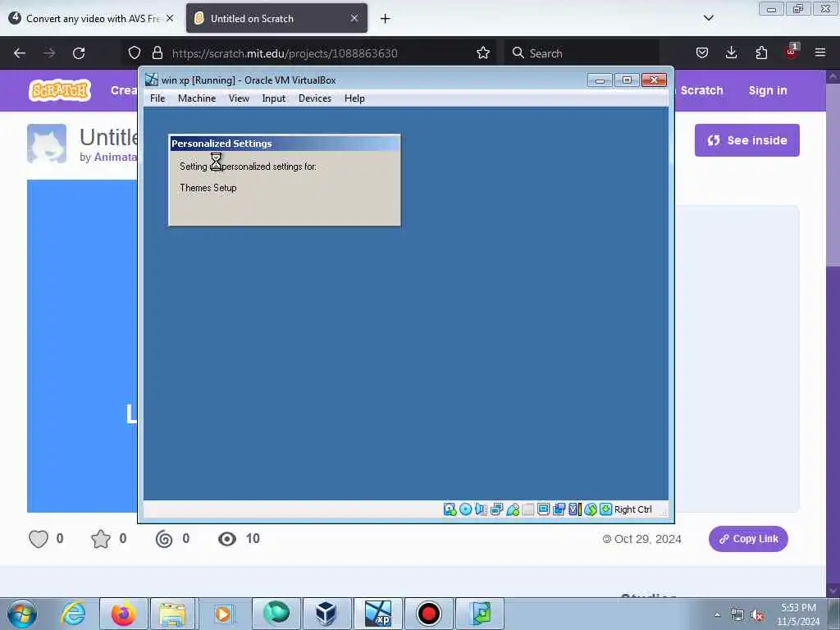Click display icon in VirtualBox status bar
This screenshot has height=630, width=840.
tap(543, 509)
